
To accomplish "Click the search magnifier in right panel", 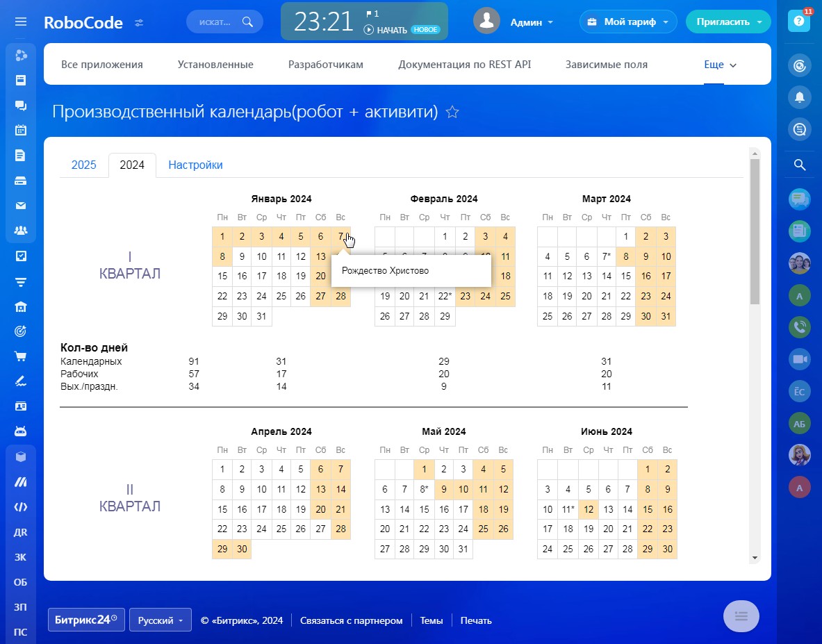I will (x=800, y=165).
